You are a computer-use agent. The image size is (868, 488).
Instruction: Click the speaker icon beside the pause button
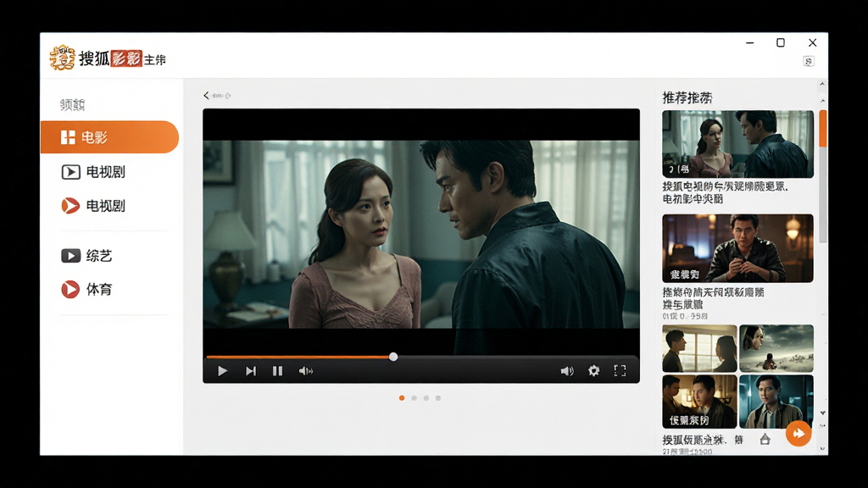(x=305, y=371)
